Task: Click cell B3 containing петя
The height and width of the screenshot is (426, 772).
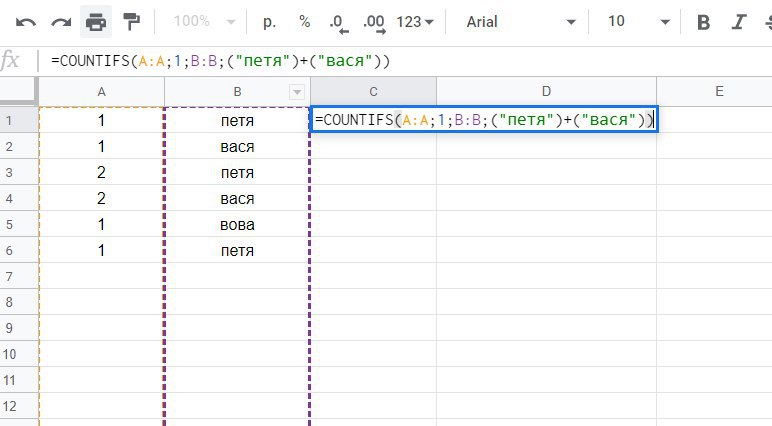Action: (237, 172)
